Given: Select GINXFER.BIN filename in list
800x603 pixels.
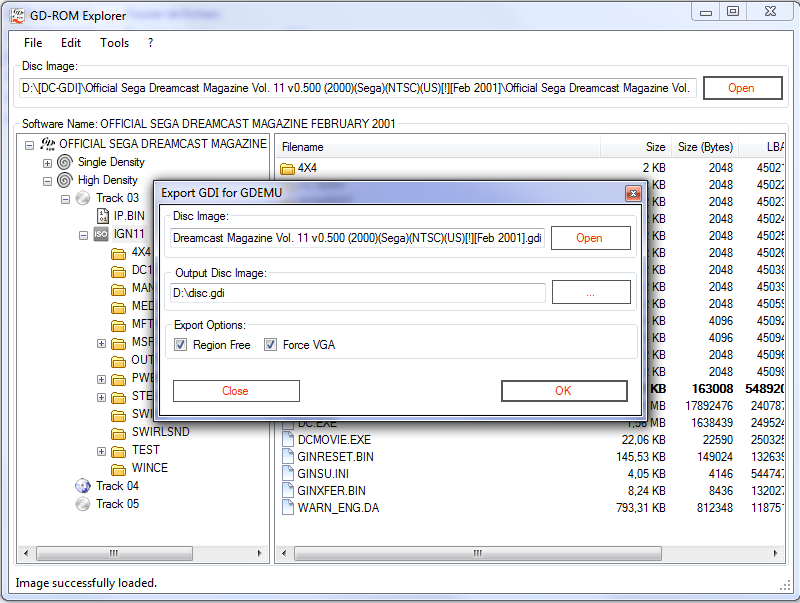Looking at the screenshot, I should pos(332,491).
